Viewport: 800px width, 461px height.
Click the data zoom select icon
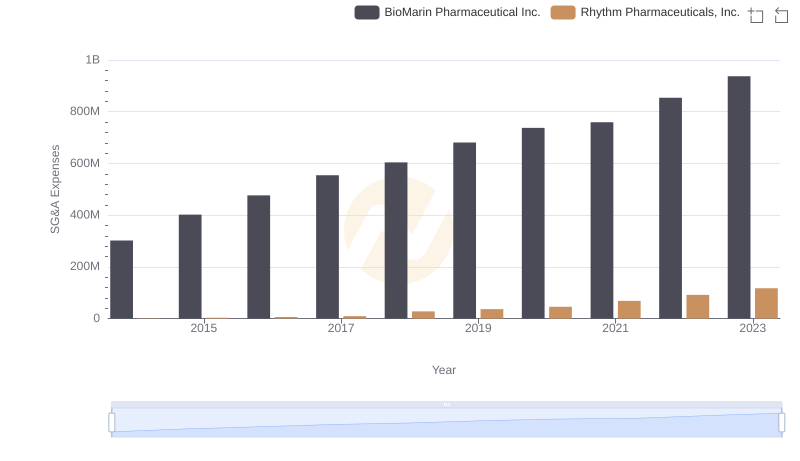coord(756,15)
